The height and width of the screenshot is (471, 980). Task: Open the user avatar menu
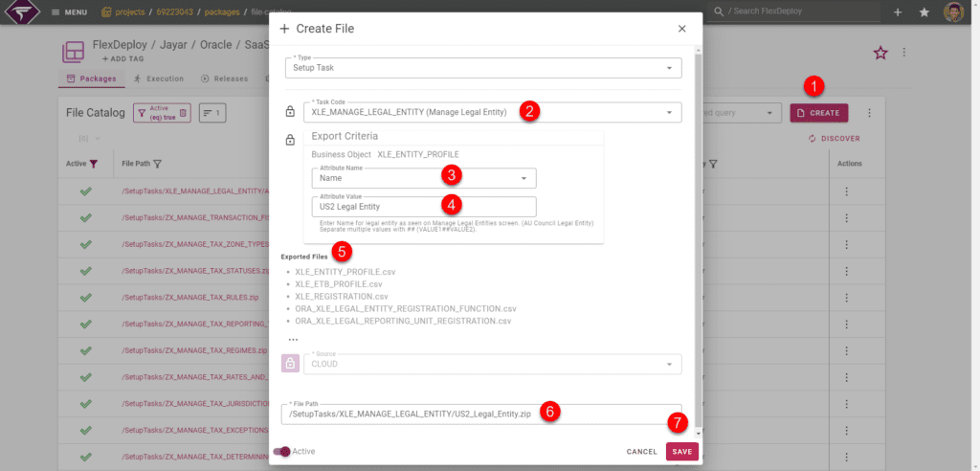click(953, 11)
